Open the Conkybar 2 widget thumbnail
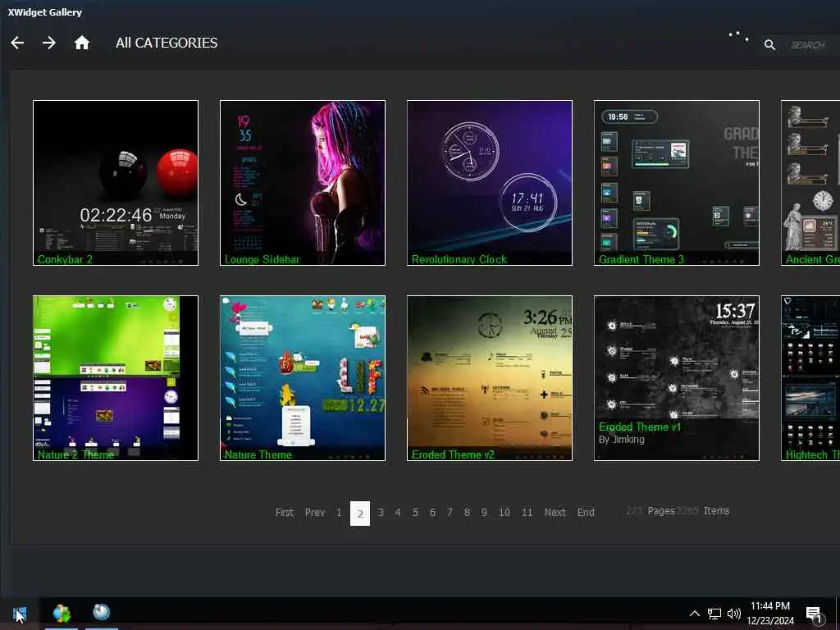The width and height of the screenshot is (840, 630). point(116,183)
